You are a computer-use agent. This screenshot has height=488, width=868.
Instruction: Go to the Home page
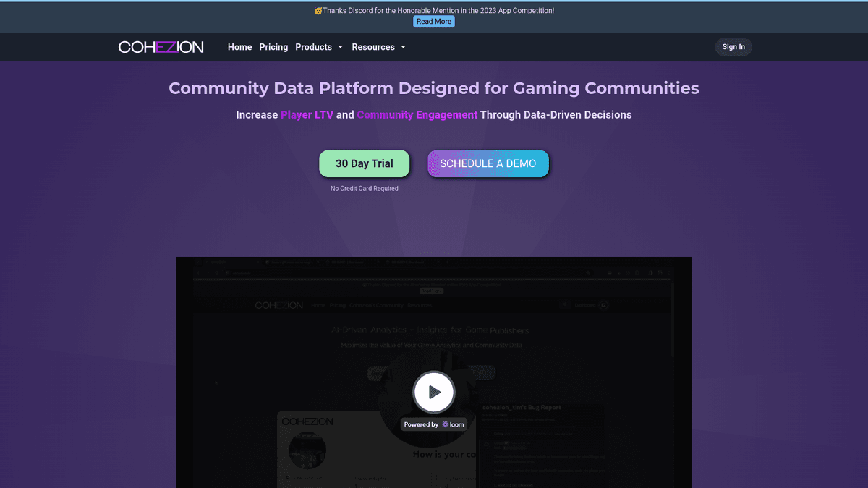click(240, 47)
